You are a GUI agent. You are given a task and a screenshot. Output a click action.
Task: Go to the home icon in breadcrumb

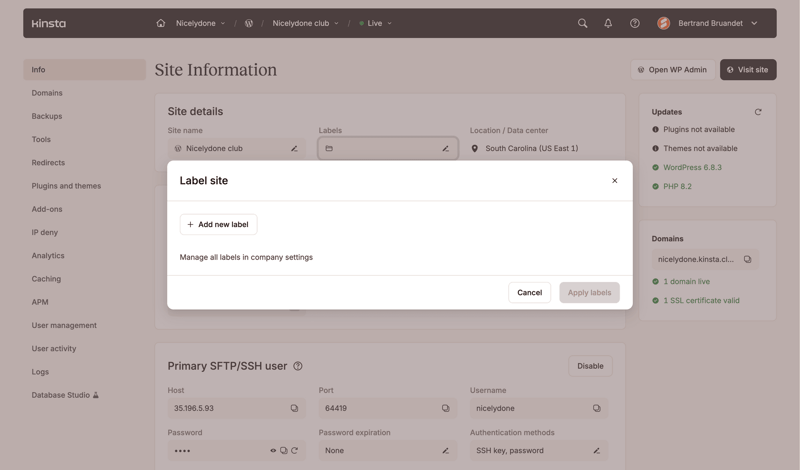pos(161,23)
